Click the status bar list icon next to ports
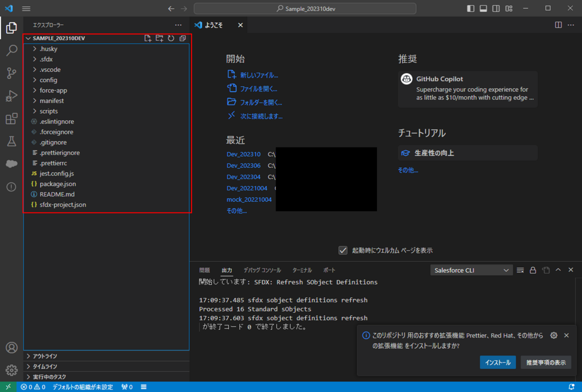The height and width of the screenshot is (392, 582). coord(144,387)
